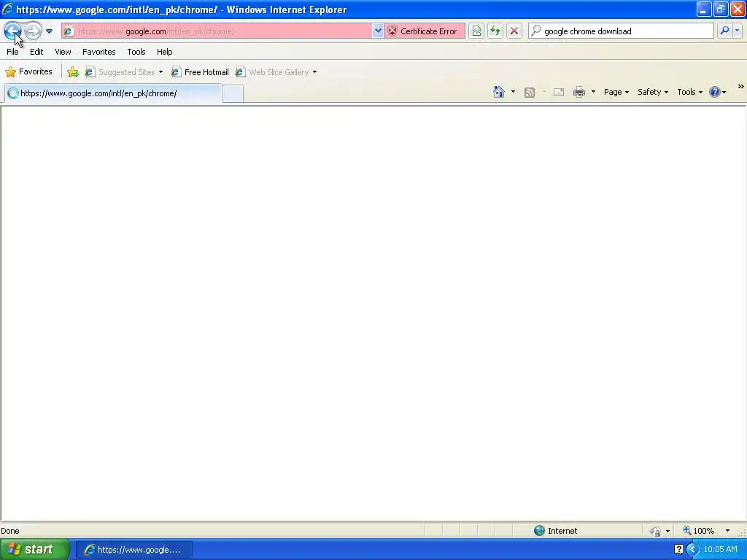Open the recent pages dropdown arrow
Image resolution: width=747 pixels, height=560 pixels.
pyautogui.click(x=49, y=31)
